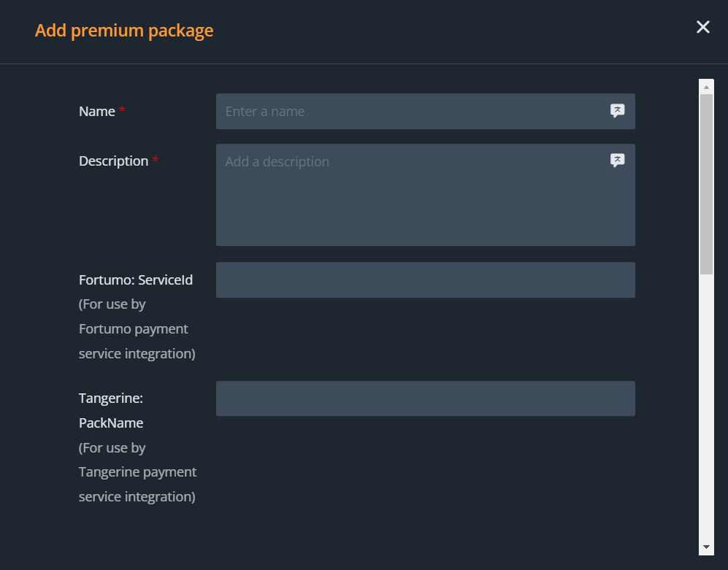Screen dimensions: 728x570
Task: Click the 'Tangerine: PackName' label
Action: point(111,411)
